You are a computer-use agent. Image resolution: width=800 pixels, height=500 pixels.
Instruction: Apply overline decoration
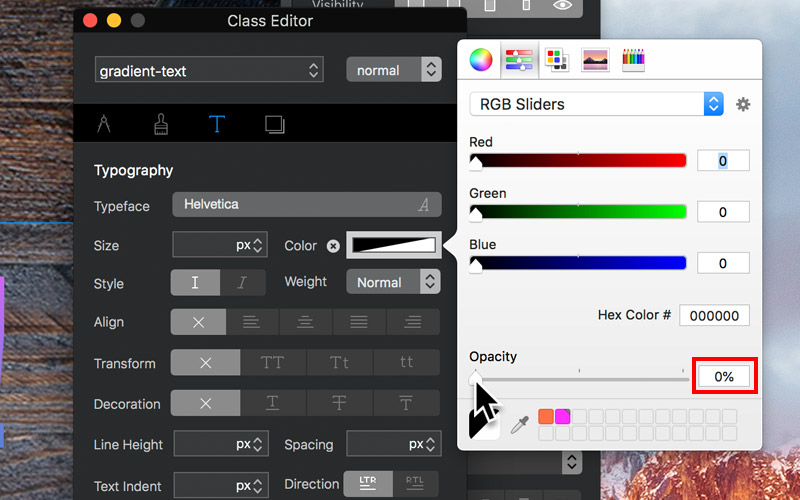pos(407,404)
